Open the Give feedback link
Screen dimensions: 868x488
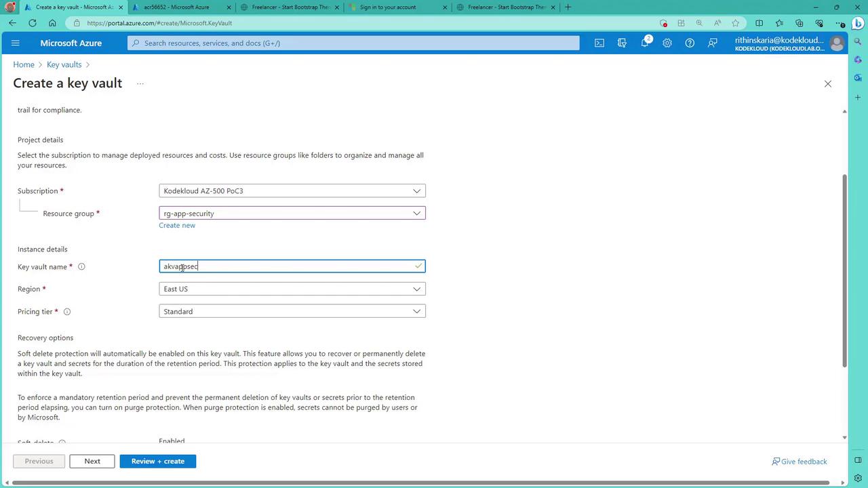(800, 462)
